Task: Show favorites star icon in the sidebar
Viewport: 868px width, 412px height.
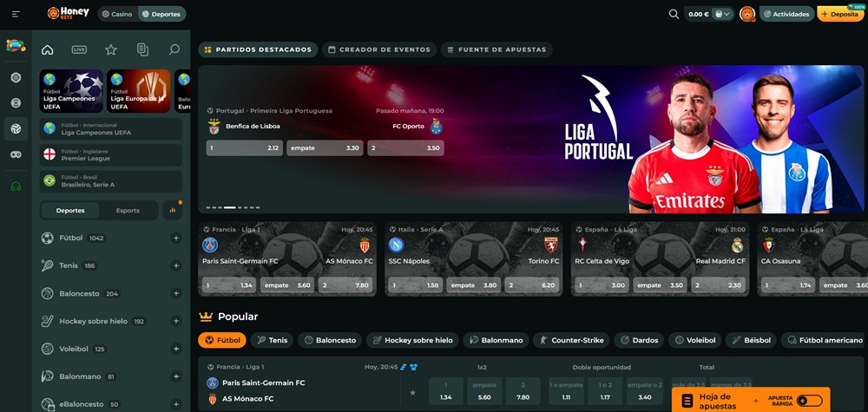Action: coord(111,49)
